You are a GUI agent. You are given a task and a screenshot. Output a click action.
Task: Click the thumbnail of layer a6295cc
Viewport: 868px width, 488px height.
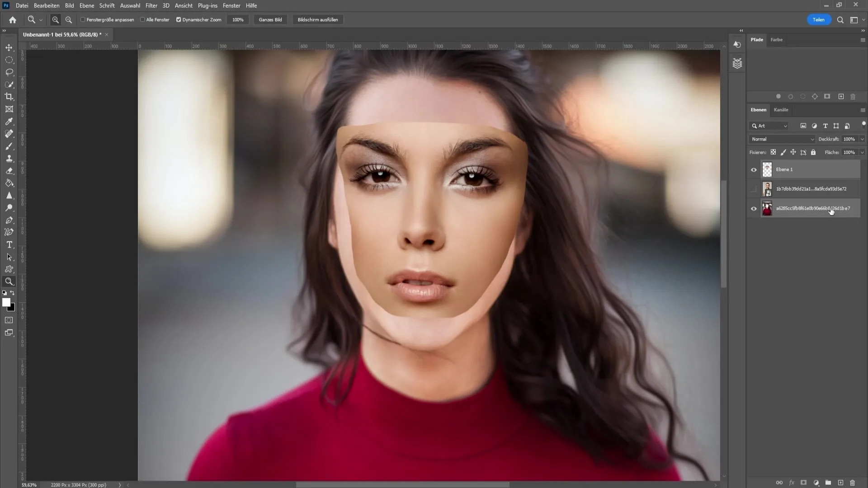(767, 209)
